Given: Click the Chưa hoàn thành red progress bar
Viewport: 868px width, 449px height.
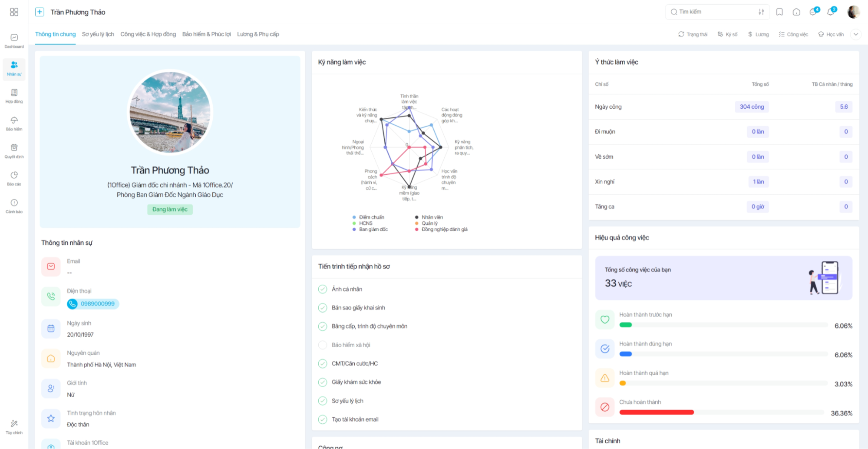Looking at the screenshot, I should coord(657,412).
